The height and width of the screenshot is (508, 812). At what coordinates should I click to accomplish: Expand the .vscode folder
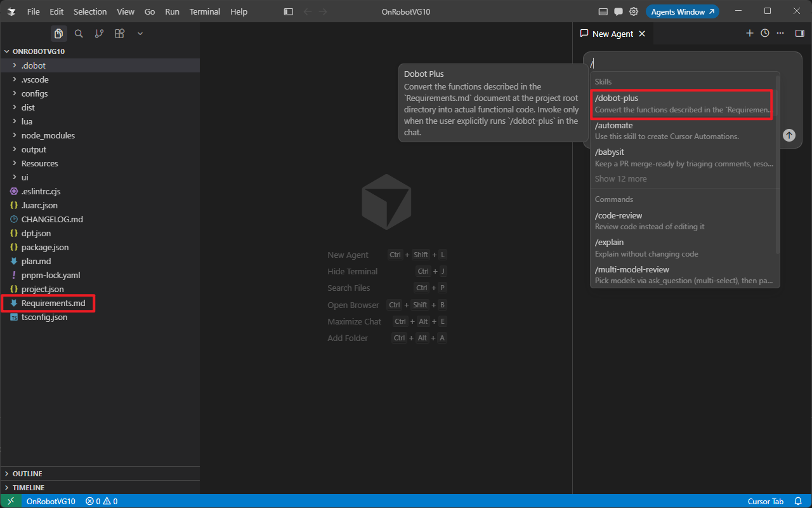(100, 79)
